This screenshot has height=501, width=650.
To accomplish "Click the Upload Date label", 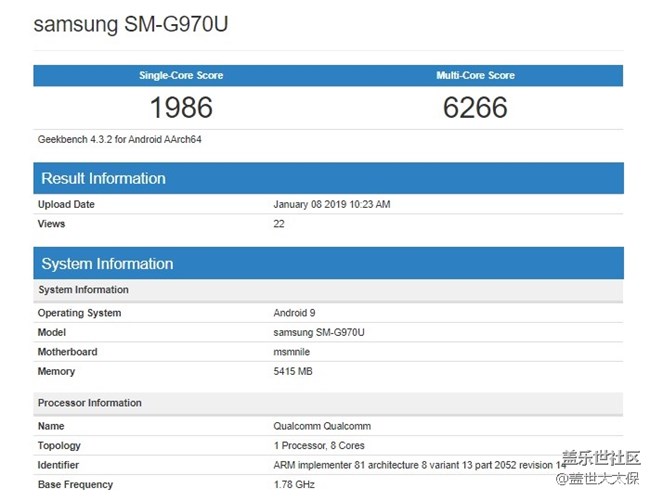I will 66,204.
